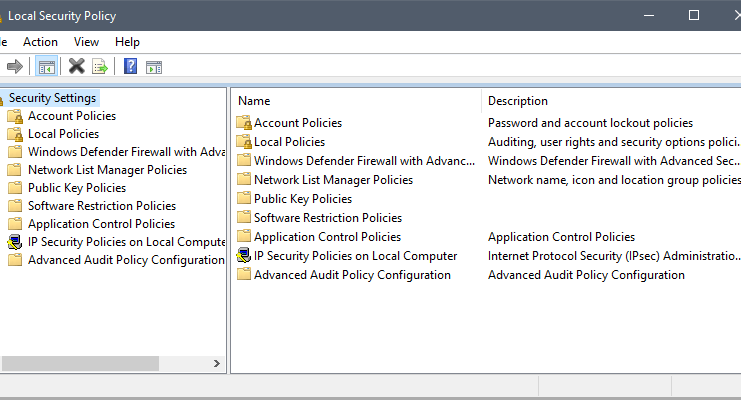Click Windows Defender Firewall icon in list pane

(244, 160)
